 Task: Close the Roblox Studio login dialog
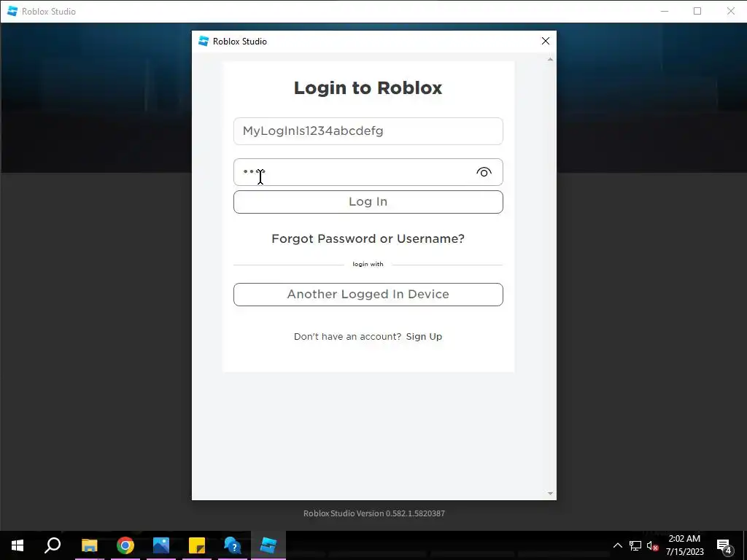[x=546, y=41]
